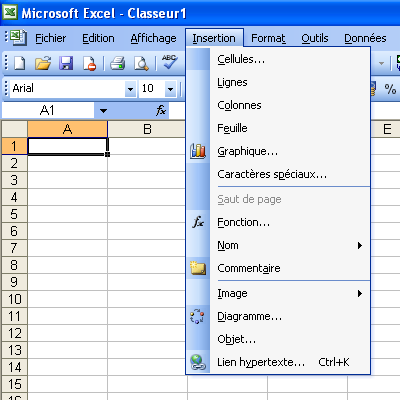Select column A header
The height and width of the screenshot is (400, 400).
click(x=68, y=129)
